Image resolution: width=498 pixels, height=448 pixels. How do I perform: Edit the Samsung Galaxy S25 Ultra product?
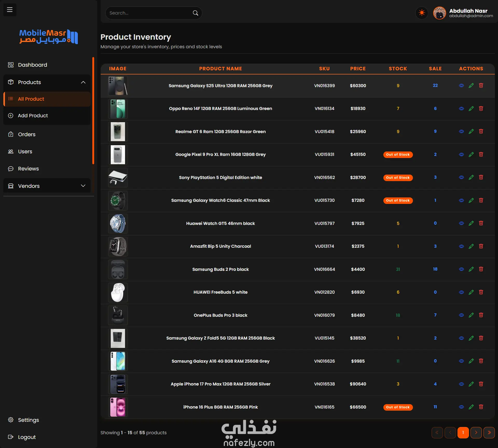[471, 86]
